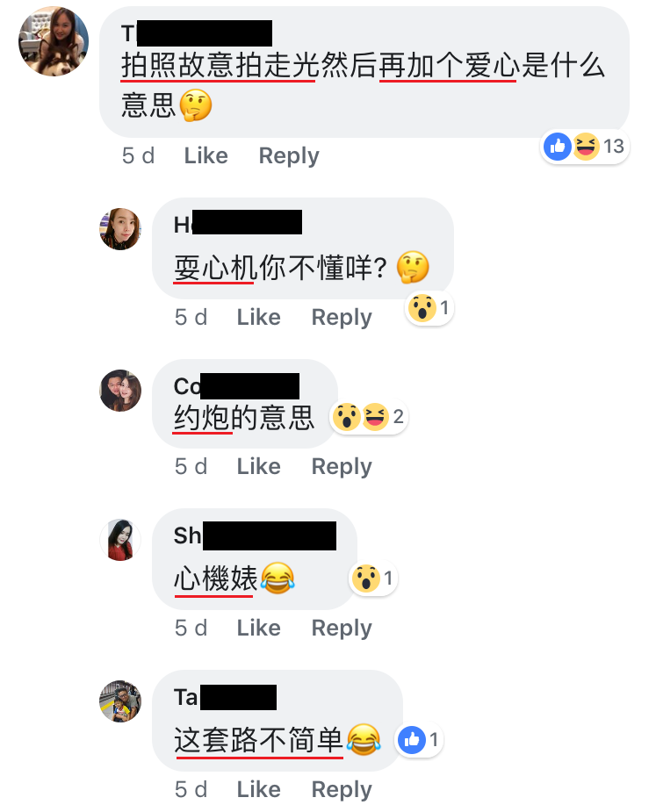Reply to the 约炮的意思 comment
Screen dimensions: 656x812
click(x=342, y=467)
